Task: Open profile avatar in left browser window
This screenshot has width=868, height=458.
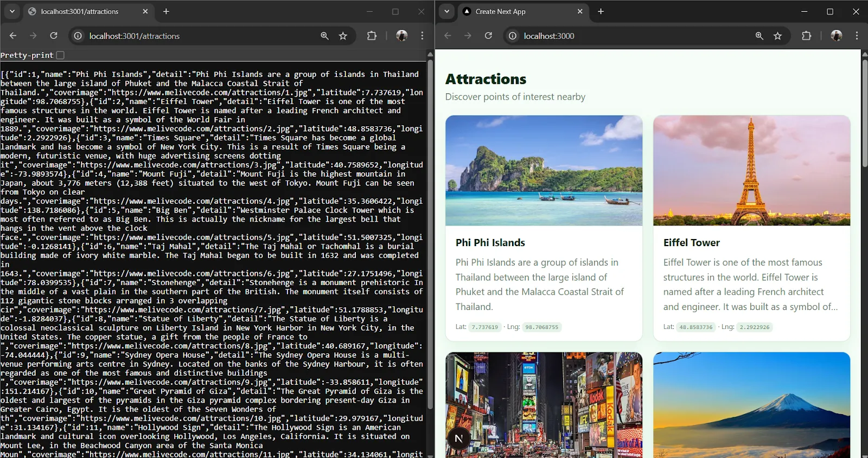Action: pyautogui.click(x=402, y=36)
